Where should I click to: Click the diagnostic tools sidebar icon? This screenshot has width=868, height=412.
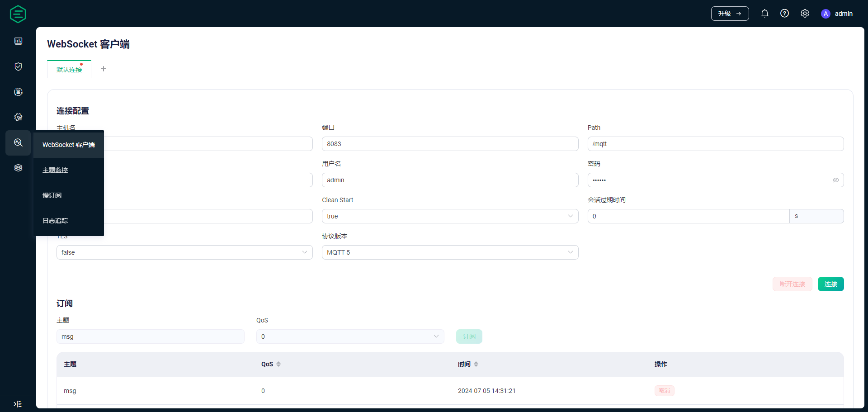[x=18, y=142]
